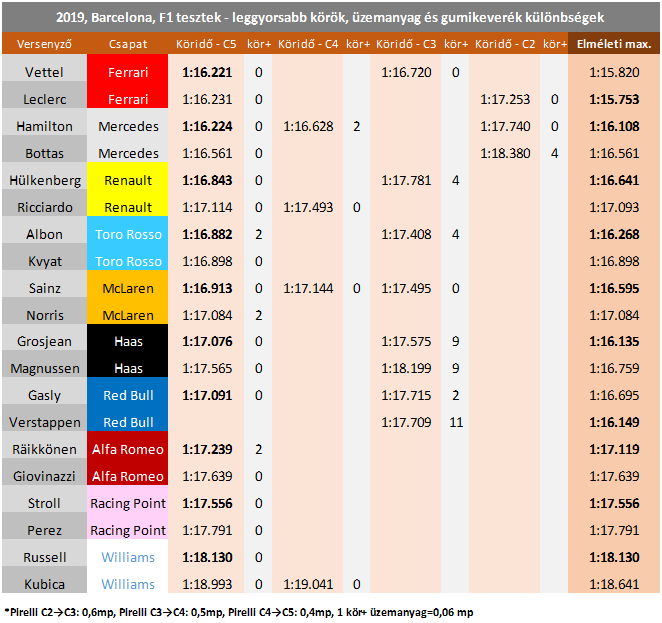The height and width of the screenshot is (623, 662).
Task: Select driver name 'Magnussen'
Action: pyautogui.click(x=45, y=368)
